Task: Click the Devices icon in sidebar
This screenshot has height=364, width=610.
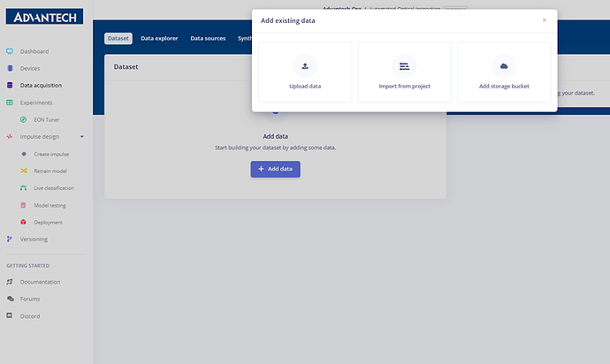Action: pos(10,68)
